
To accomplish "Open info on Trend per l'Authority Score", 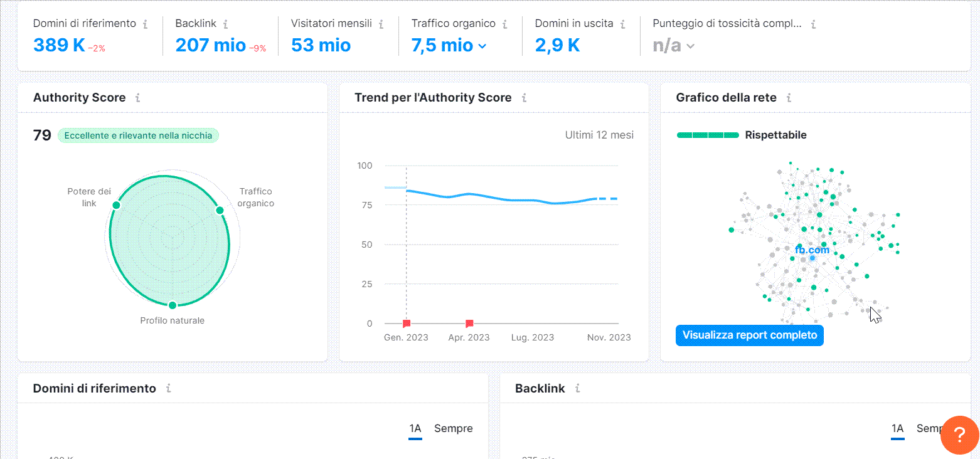I will (x=527, y=98).
